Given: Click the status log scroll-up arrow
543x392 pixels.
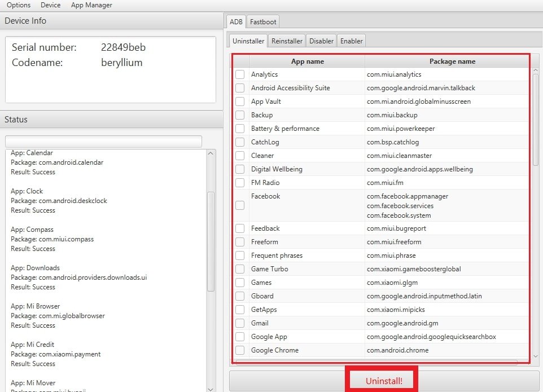Looking at the screenshot, I should pyautogui.click(x=211, y=153).
